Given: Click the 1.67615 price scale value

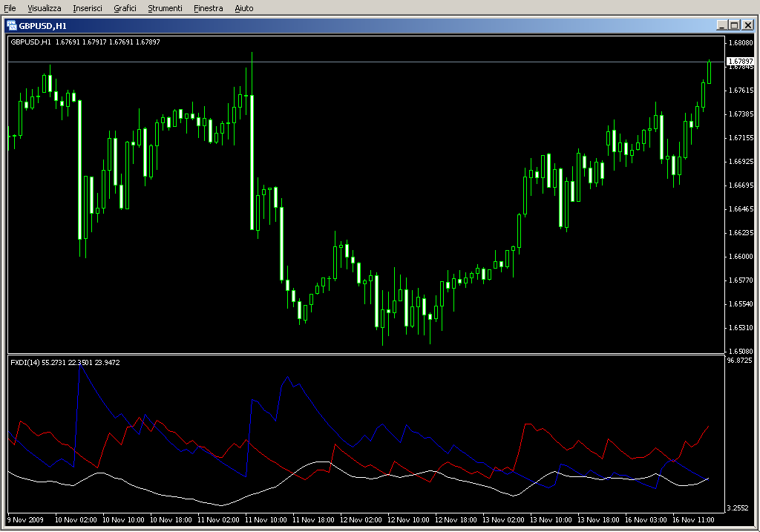Looking at the screenshot, I should pyautogui.click(x=741, y=90).
